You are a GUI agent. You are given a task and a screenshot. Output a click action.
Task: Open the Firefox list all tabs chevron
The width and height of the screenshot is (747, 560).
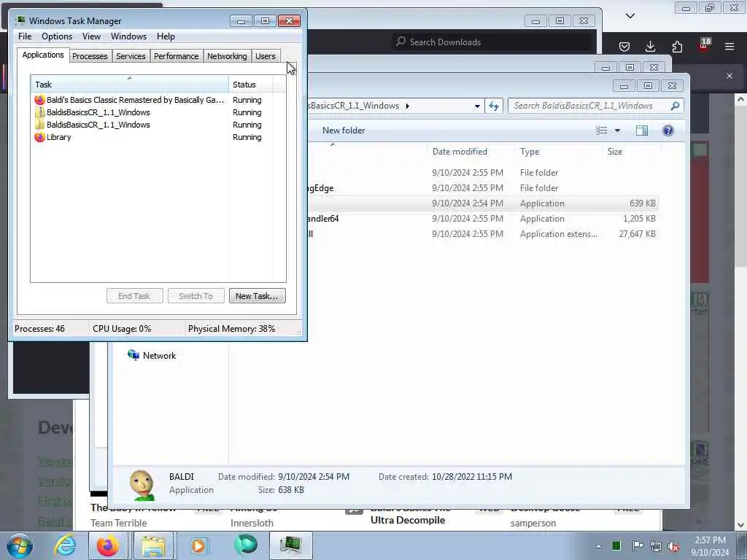pyautogui.click(x=630, y=16)
